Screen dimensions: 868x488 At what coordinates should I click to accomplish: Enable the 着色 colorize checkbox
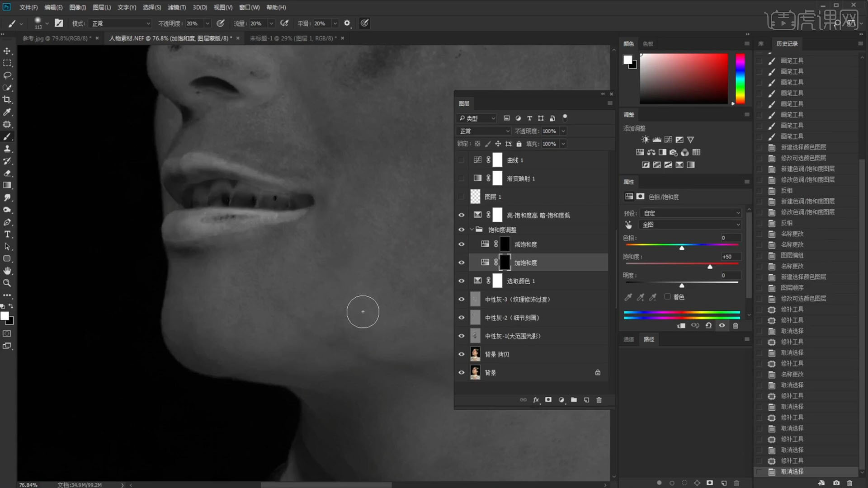tap(667, 297)
